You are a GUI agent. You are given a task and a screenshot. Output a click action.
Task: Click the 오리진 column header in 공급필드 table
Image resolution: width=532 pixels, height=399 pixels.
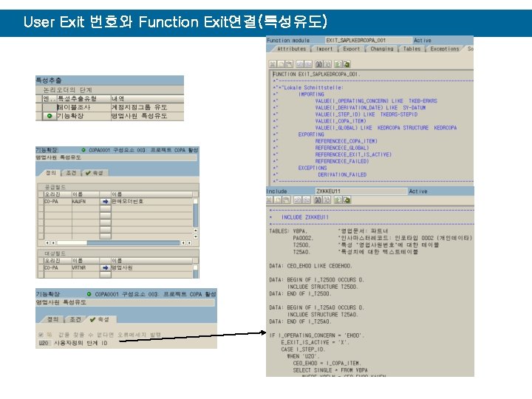click(x=58, y=194)
